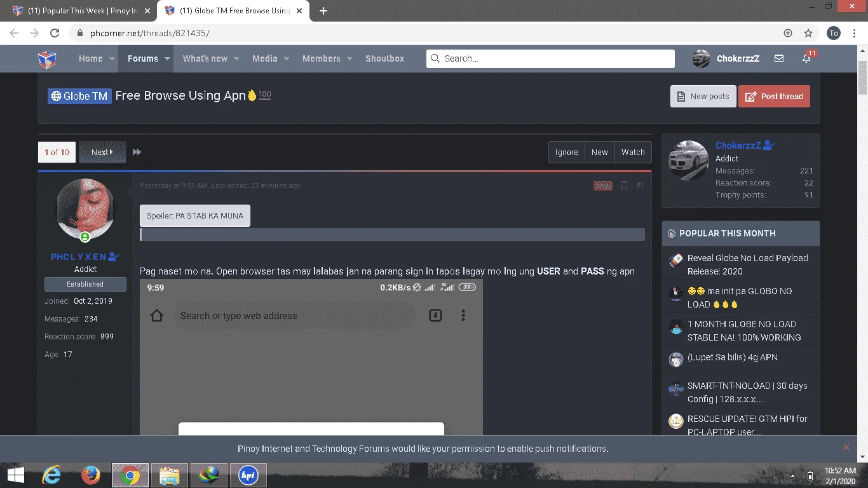Viewport: 868px width, 488px height.
Task: Switch to the Popular This Week tab
Action: pyautogui.click(x=84, y=11)
